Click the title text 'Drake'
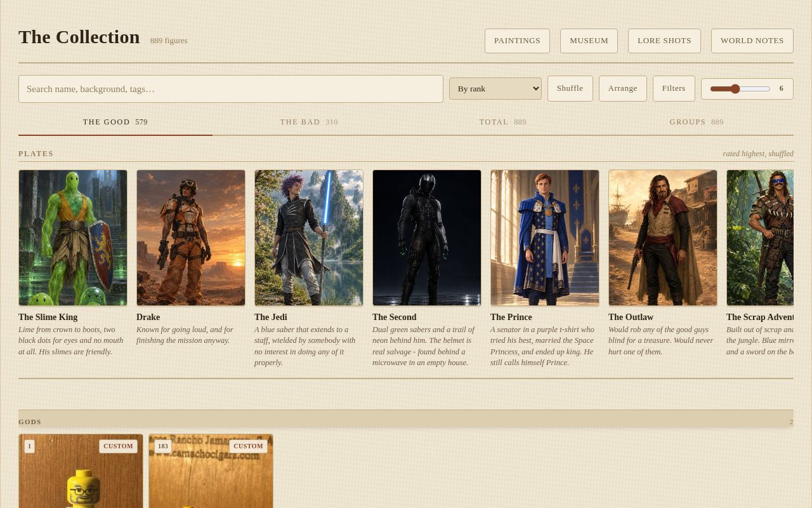 click(148, 317)
